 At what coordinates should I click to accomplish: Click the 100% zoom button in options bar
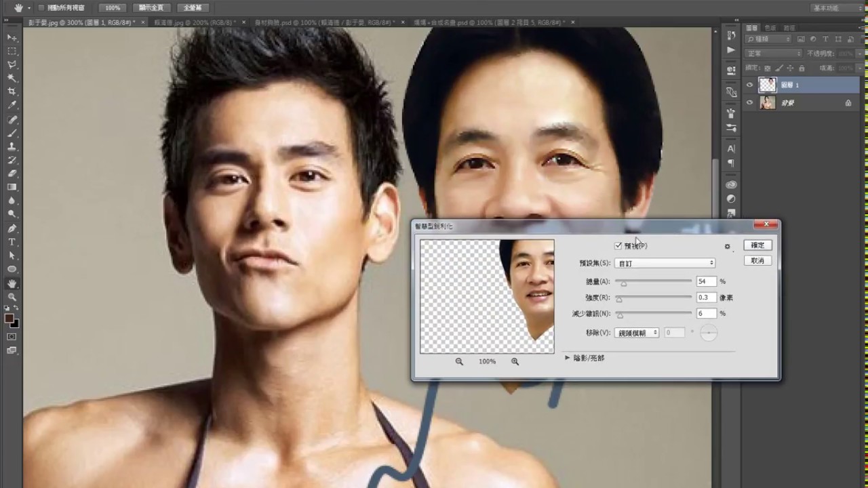pyautogui.click(x=113, y=7)
